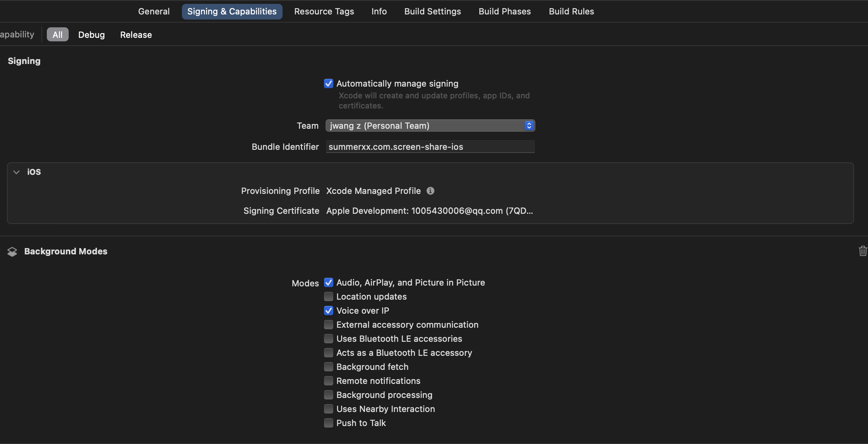This screenshot has width=868, height=444.
Task: Open the Resource Tags tab
Action: tap(324, 11)
